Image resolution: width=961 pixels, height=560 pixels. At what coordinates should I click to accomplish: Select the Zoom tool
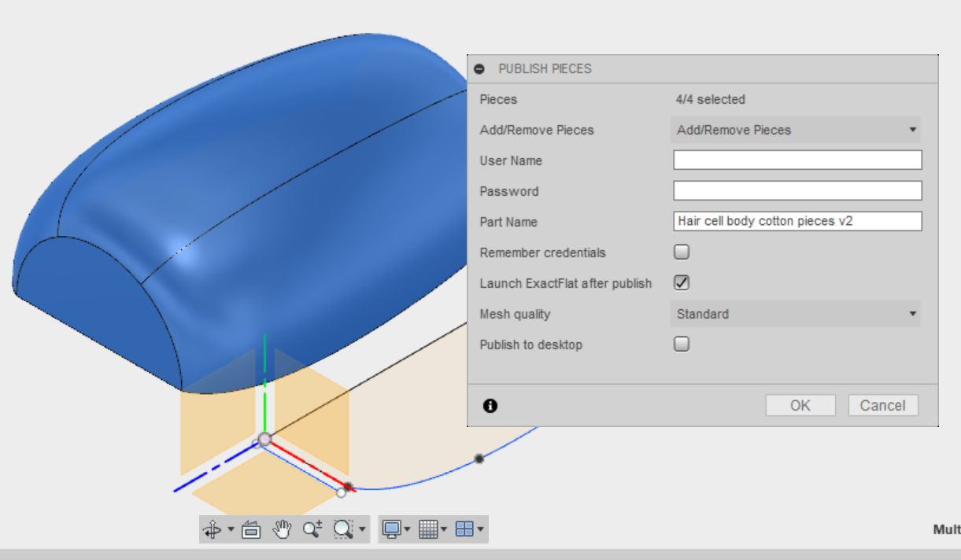click(312, 530)
